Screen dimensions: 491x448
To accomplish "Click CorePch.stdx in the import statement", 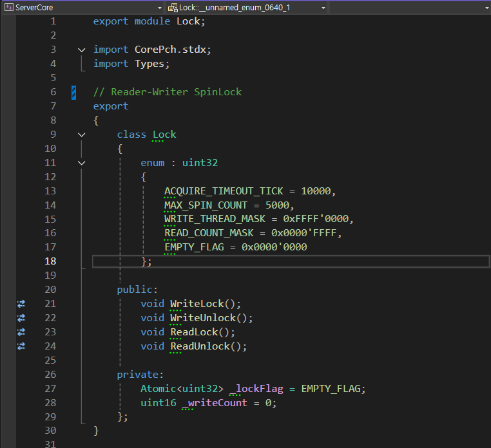I will (x=170, y=50).
